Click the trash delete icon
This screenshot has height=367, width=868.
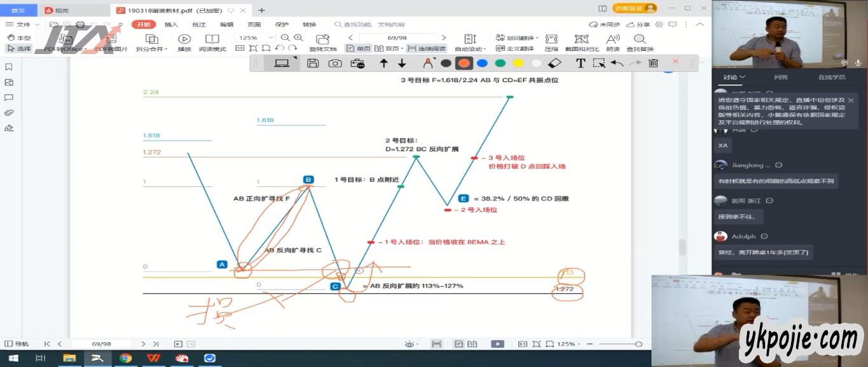click(x=653, y=63)
